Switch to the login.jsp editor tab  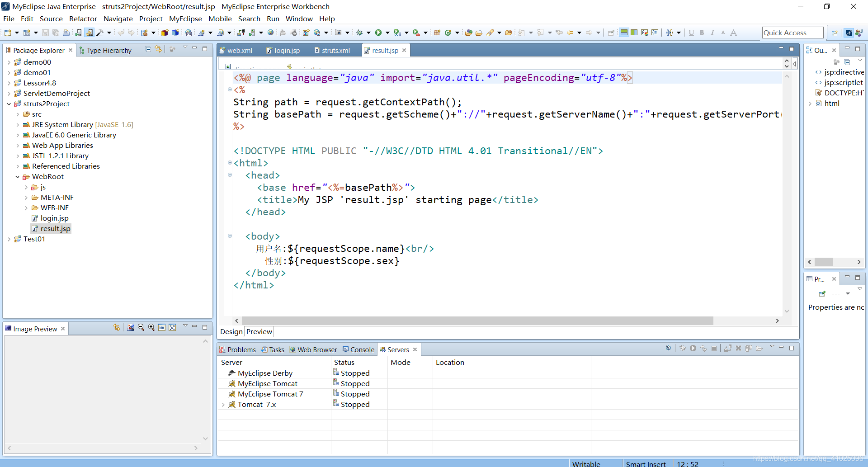(x=283, y=50)
